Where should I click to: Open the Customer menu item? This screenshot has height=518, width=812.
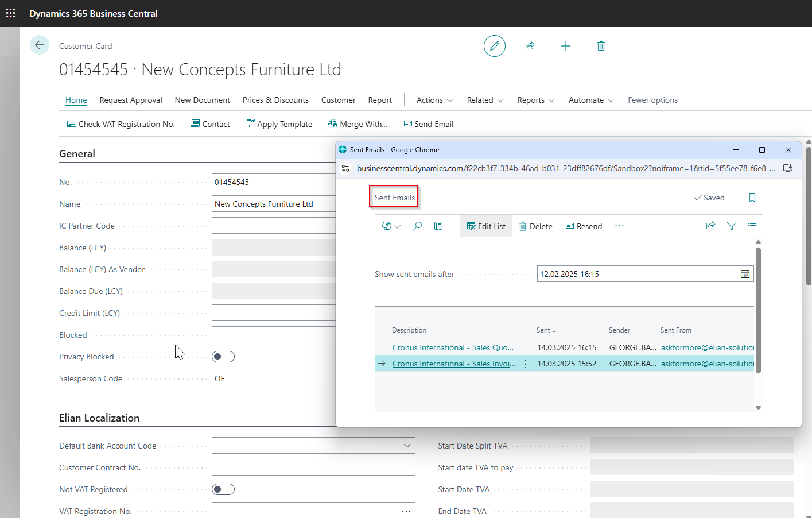(x=339, y=100)
